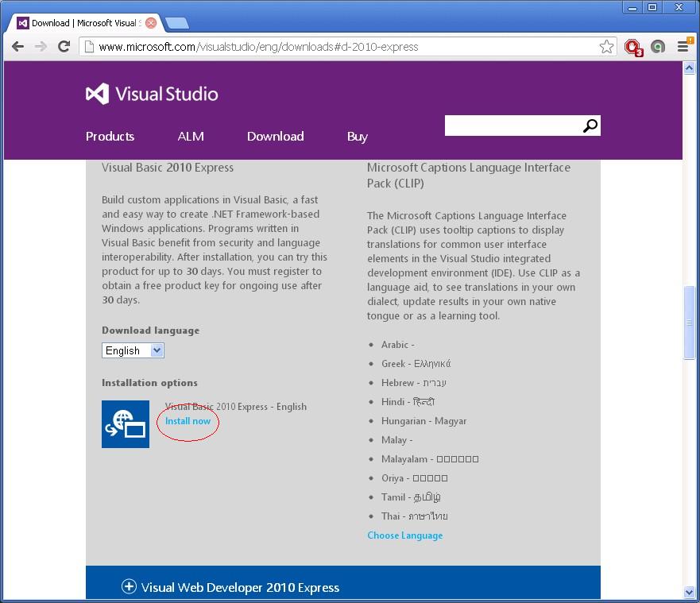Viewport: 700px width, 603px height.
Task: Click the Choose Language link
Action: [x=405, y=535]
